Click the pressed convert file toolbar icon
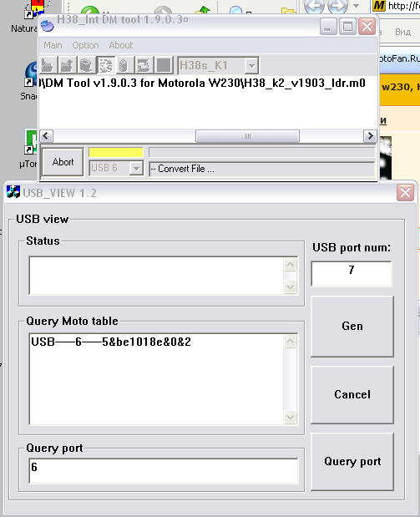 coord(106,65)
